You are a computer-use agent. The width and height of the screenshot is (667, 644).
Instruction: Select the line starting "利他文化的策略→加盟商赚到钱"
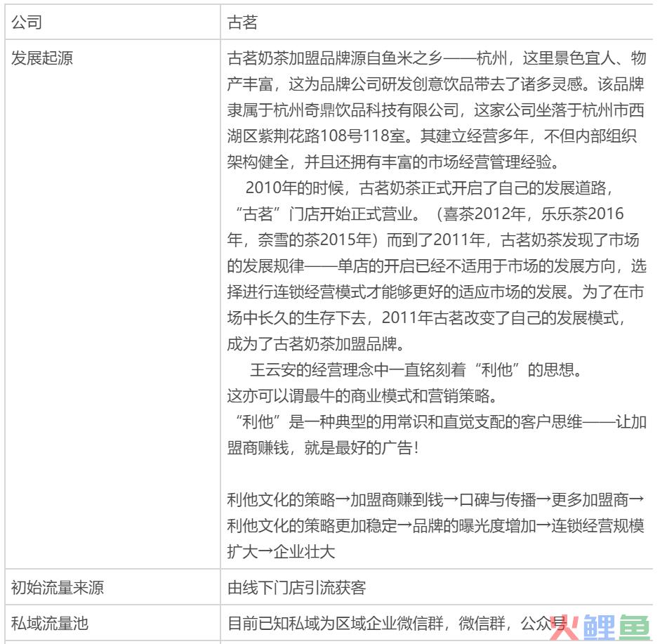435,499
